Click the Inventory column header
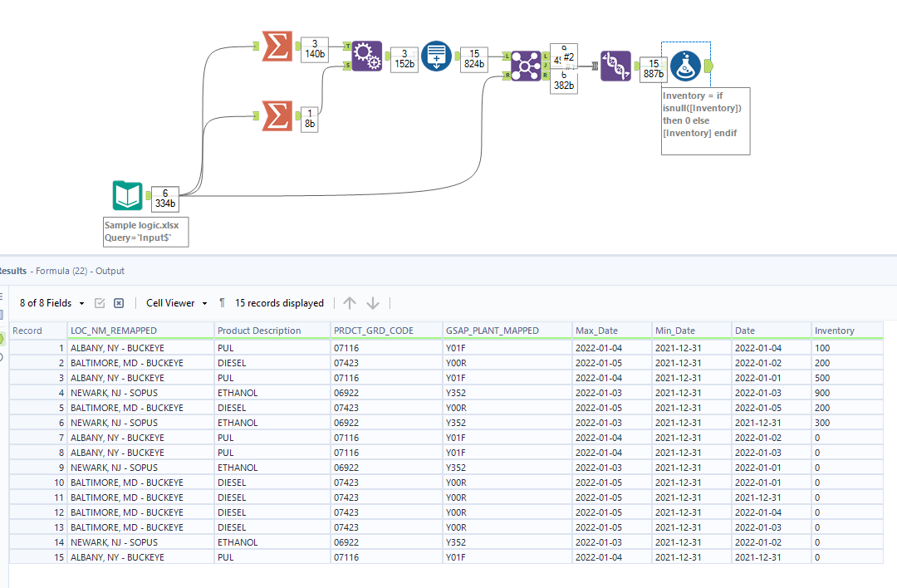This screenshot has height=588, width=897. (x=835, y=331)
